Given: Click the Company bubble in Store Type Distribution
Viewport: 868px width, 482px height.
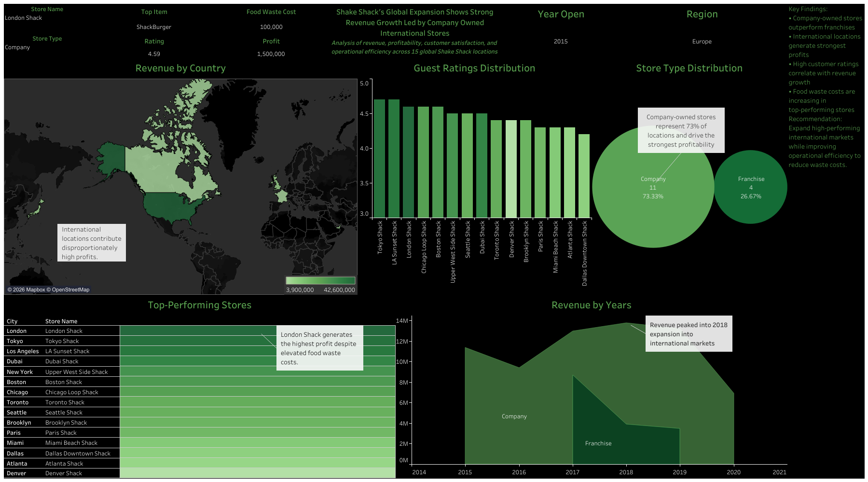Looking at the screenshot, I should [x=653, y=187].
